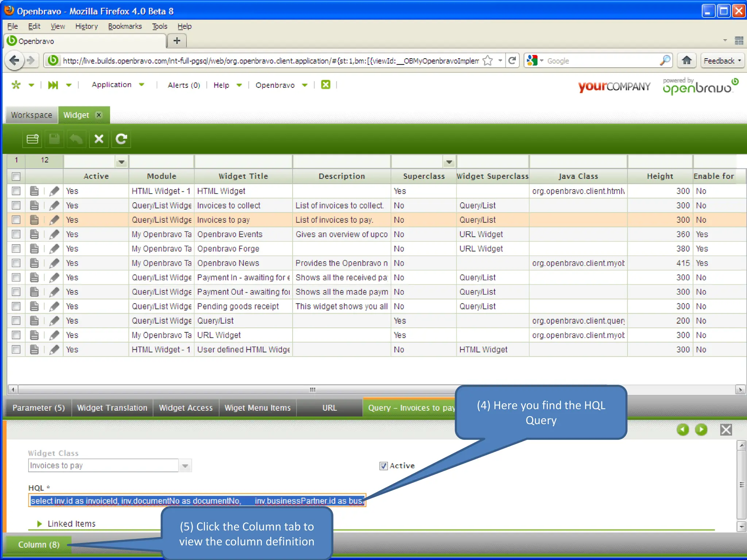Open the Widget Class combo box dropdown
747x560 pixels.
[x=185, y=466]
